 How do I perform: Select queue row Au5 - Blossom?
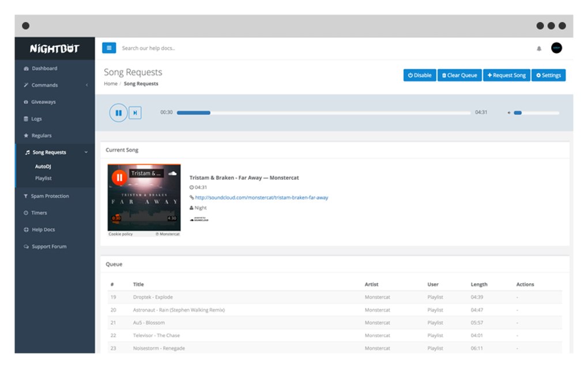coord(334,322)
